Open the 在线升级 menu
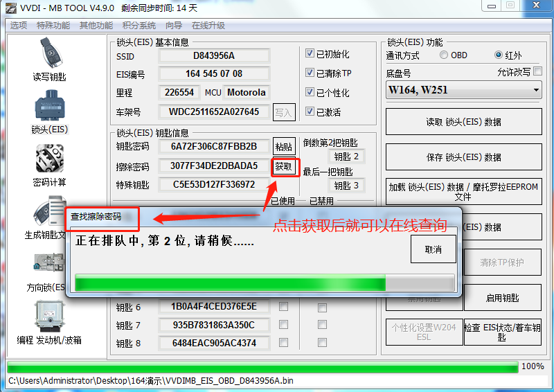554x392 pixels. click(208, 25)
